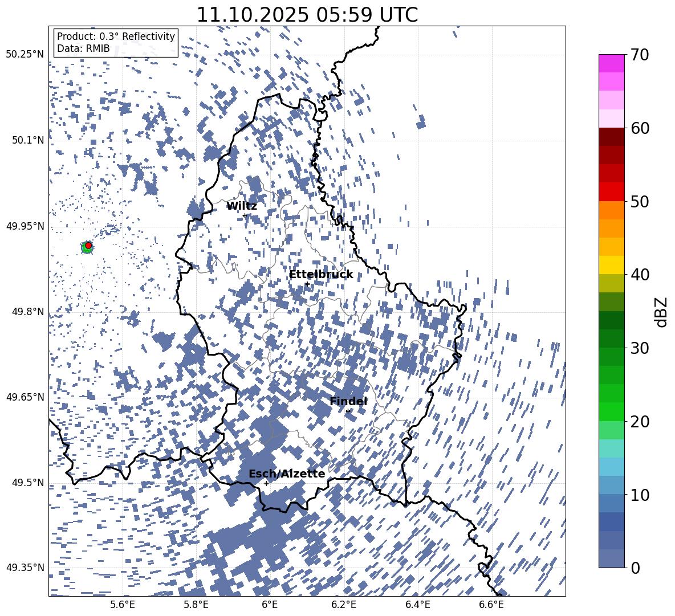Screen dimensions: 675x616
Task: Click the 50.25°N latitude label
Action: pos(25,55)
